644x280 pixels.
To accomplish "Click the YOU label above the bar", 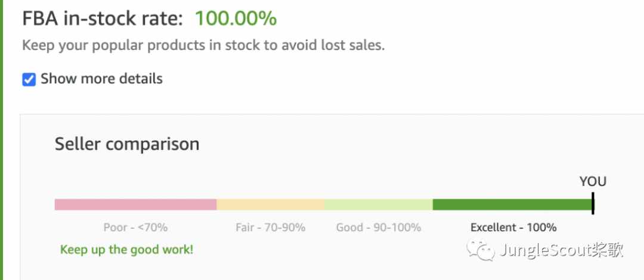I will click(593, 181).
